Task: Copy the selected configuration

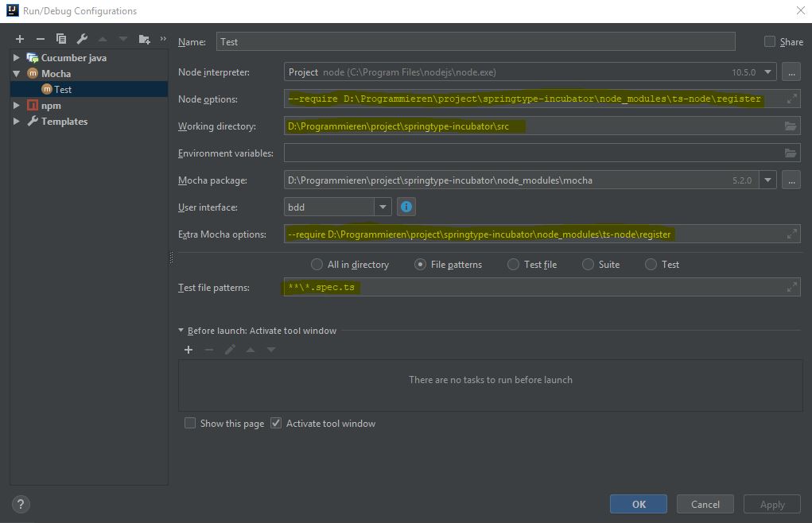Action: [61, 39]
